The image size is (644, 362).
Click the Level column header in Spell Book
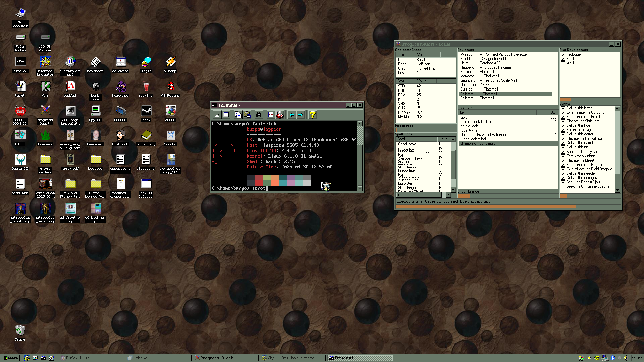pyautogui.click(x=443, y=139)
